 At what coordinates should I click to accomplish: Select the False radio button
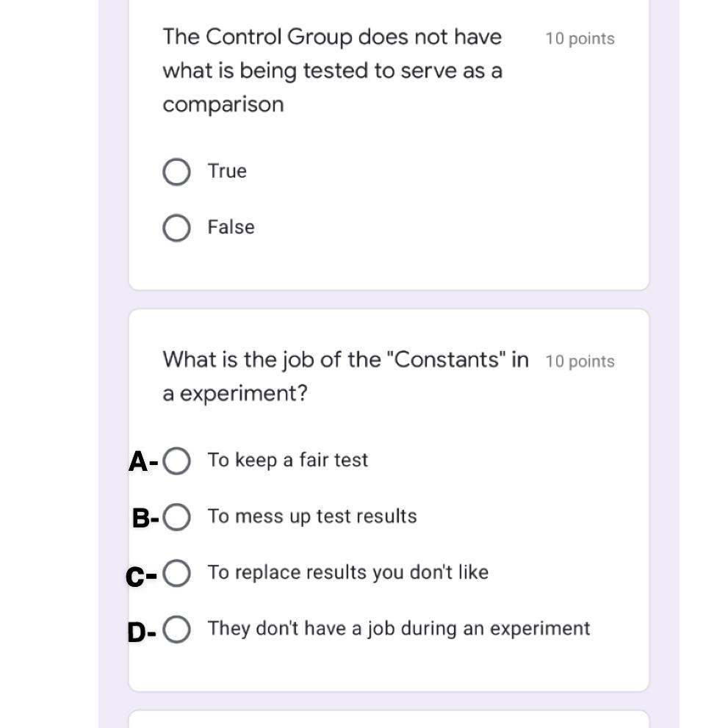click(x=176, y=228)
